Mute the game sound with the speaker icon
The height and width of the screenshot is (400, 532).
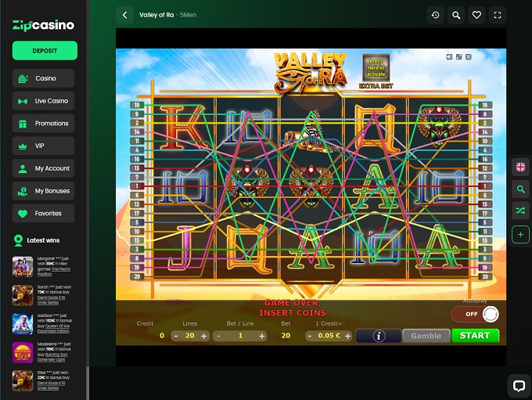click(450, 57)
